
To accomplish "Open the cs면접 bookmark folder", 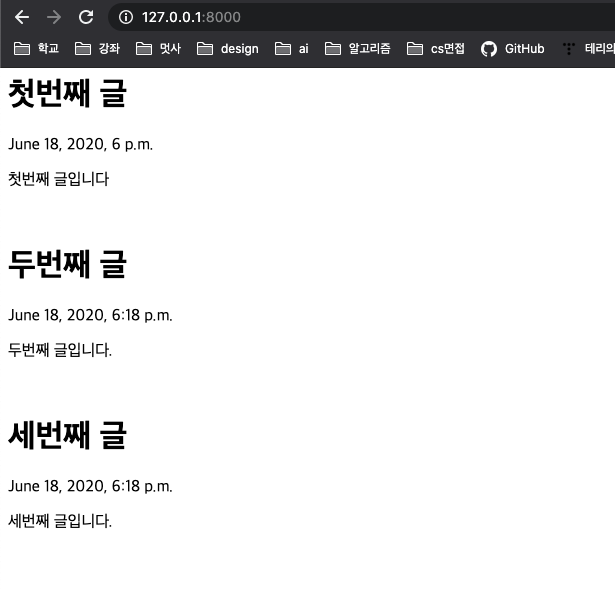I will (x=436, y=49).
